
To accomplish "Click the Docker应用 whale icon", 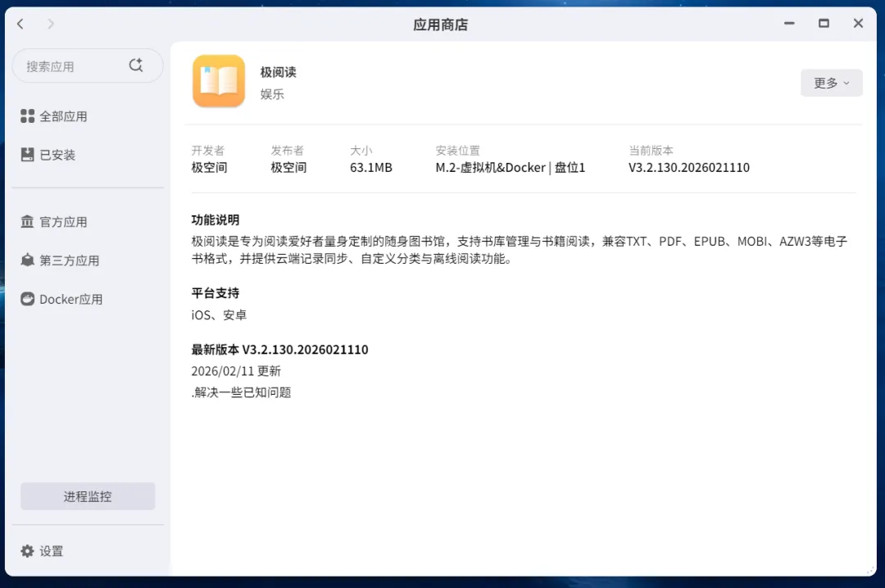I will pos(27,299).
